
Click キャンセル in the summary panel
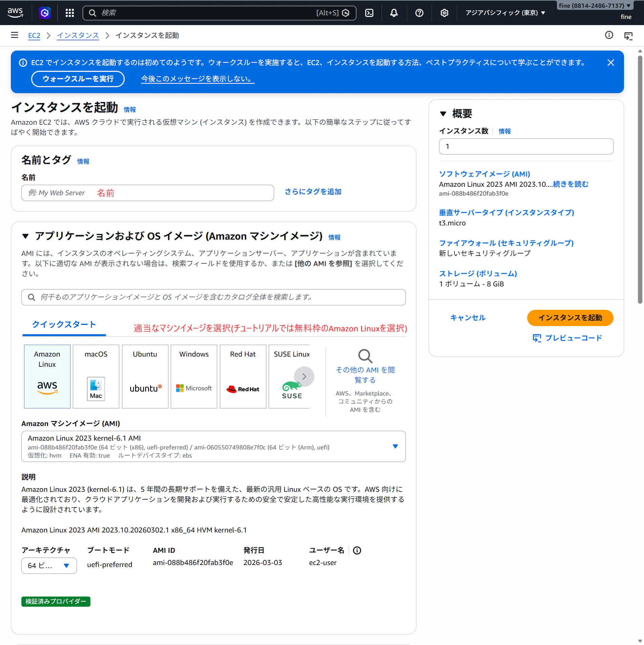point(468,318)
